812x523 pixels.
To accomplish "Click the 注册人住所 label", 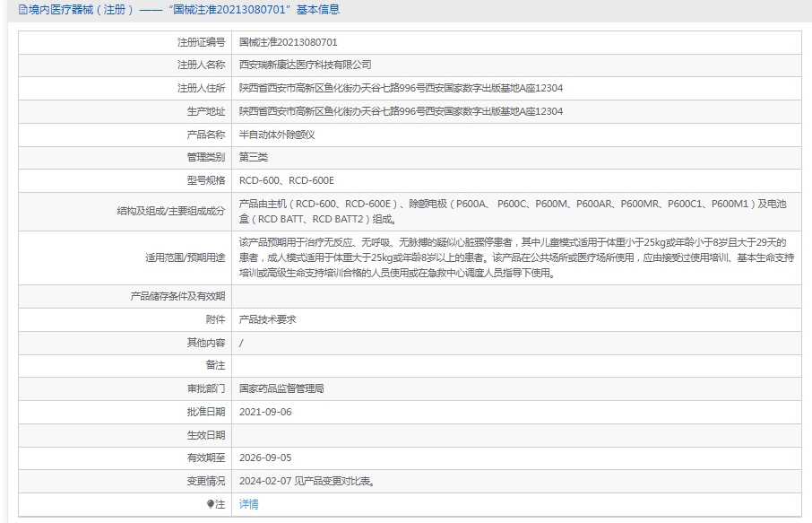I will [x=202, y=88].
